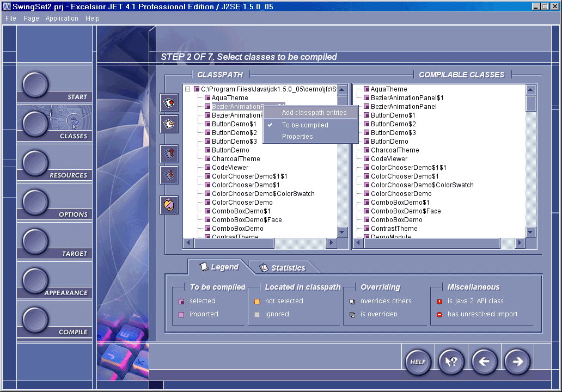Image resolution: width=562 pixels, height=392 pixels.
Task: Click the class icon beside CharcoalTheme in Compilable Classes
Action: (x=366, y=150)
